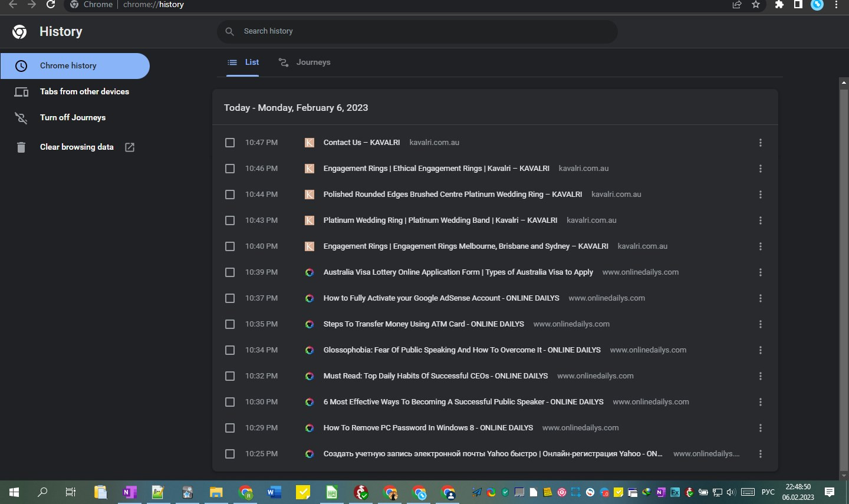Viewport: 849px width, 504px height.
Task: Open the bookmark star icon in address bar
Action: pos(756,5)
